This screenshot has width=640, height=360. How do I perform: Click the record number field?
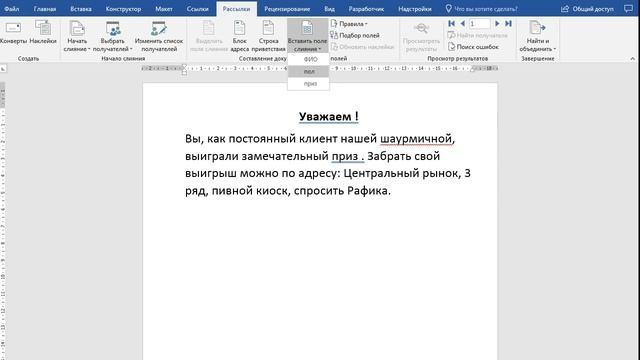coord(479,24)
